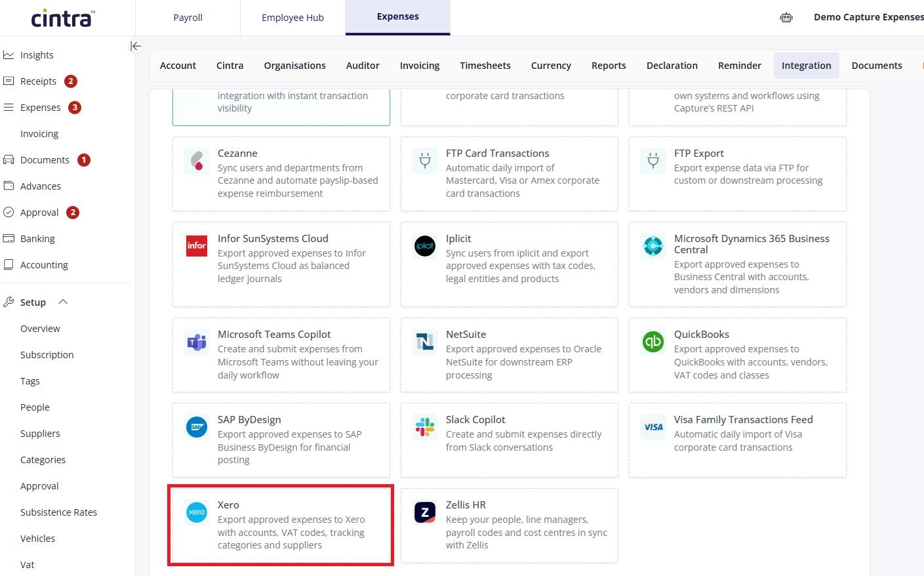Open Subsistence Rates under Setup
Image resolution: width=924 pixels, height=576 pixels.
58,512
